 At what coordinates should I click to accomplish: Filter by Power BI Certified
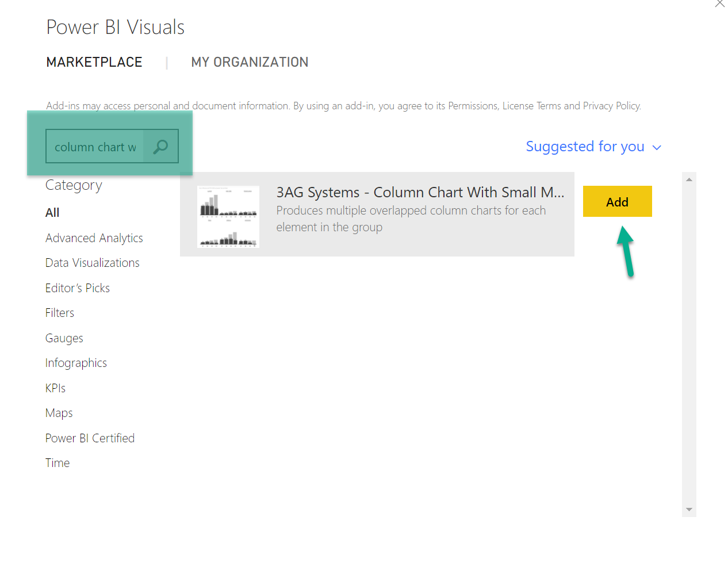(90, 438)
